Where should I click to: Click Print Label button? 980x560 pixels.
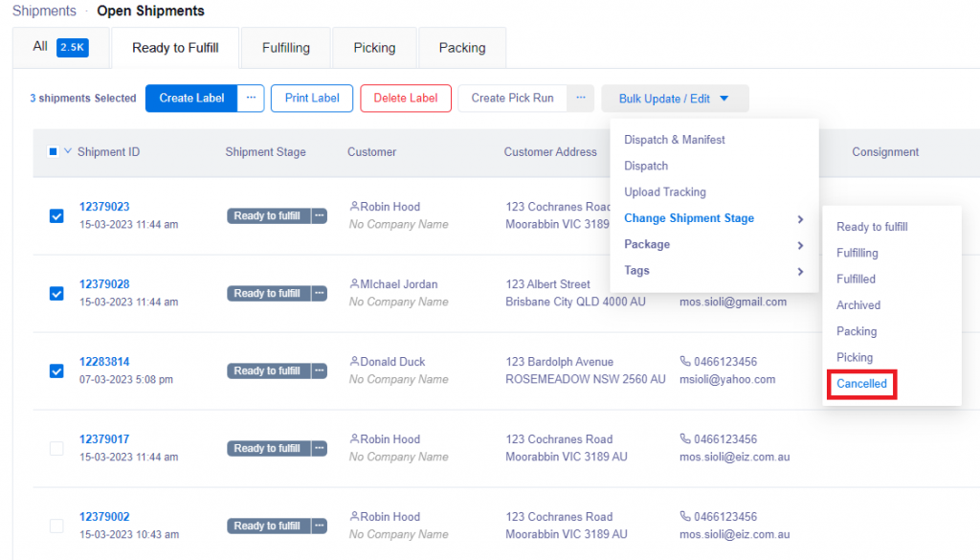312,99
